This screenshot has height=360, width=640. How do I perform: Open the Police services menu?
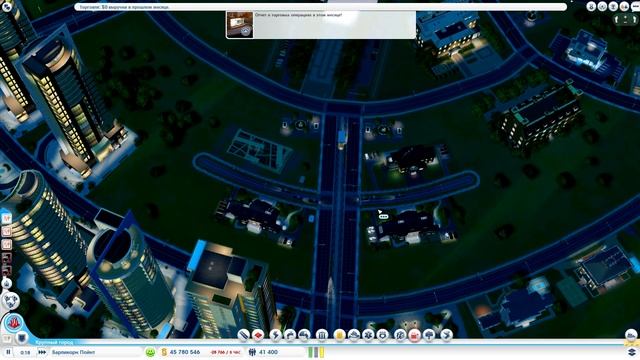pos(383,335)
